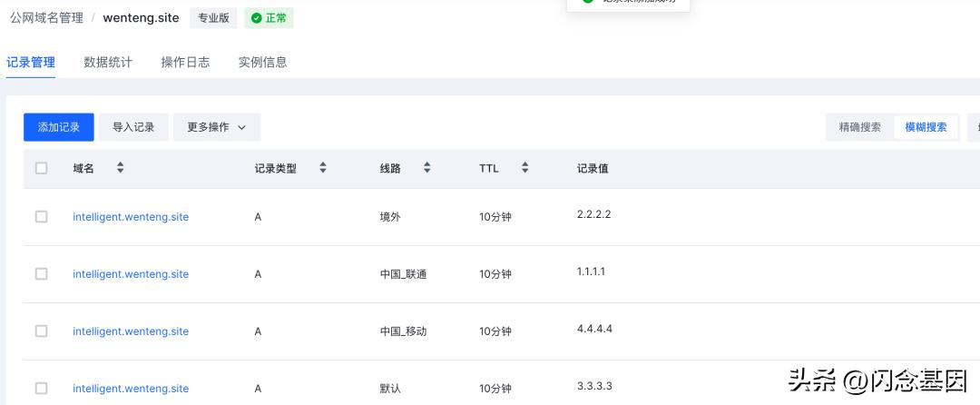The height and width of the screenshot is (405, 980).
Task: Sort records by the 域名 column icon
Action: tap(120, 168)
